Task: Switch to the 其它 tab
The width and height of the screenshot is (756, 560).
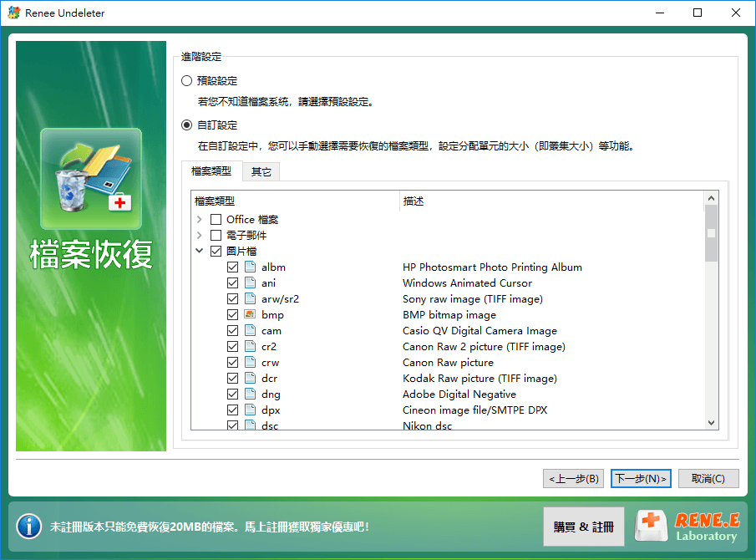Action: click(261, 171)
